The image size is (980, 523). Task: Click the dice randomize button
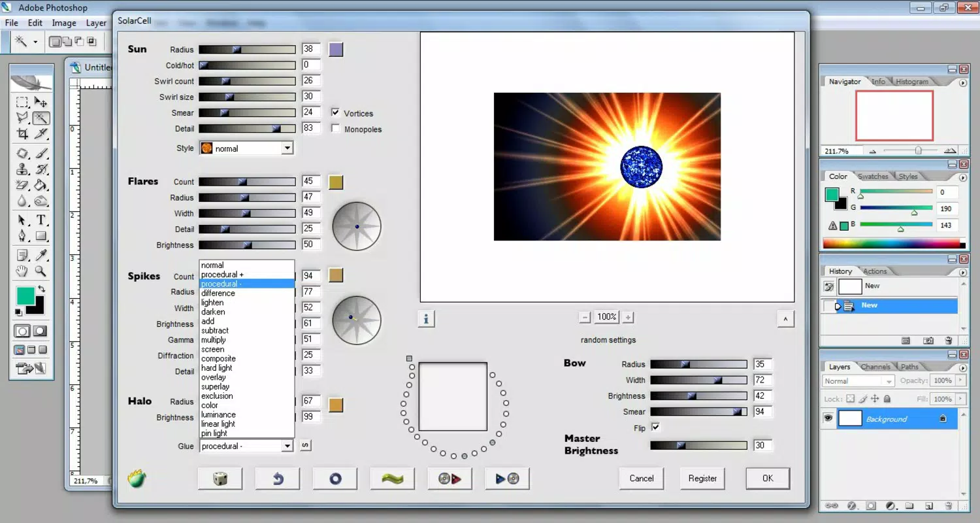(x=220, y=479)
